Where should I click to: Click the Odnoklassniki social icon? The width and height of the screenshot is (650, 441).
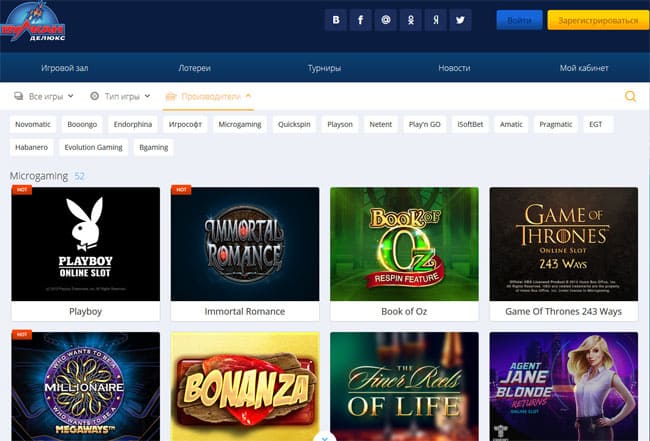(x=411, y=20)
